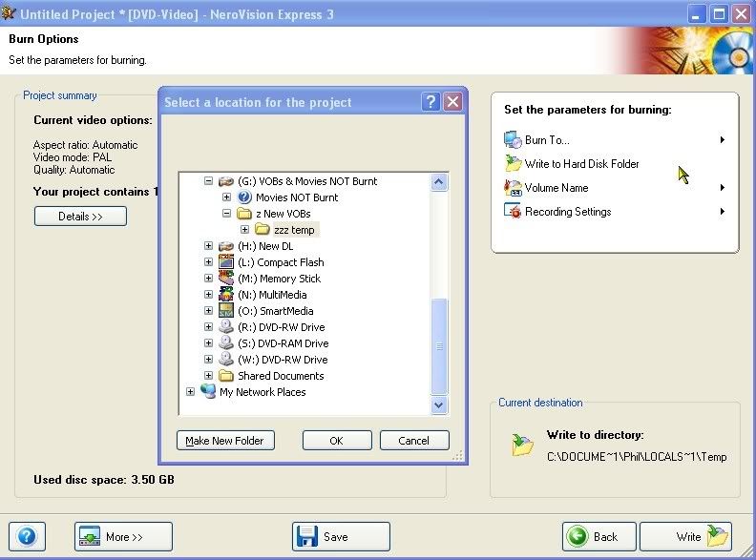Click the folder tree scrollbar thumb
This screenshot has height=560, width=756.
(439, 346)
